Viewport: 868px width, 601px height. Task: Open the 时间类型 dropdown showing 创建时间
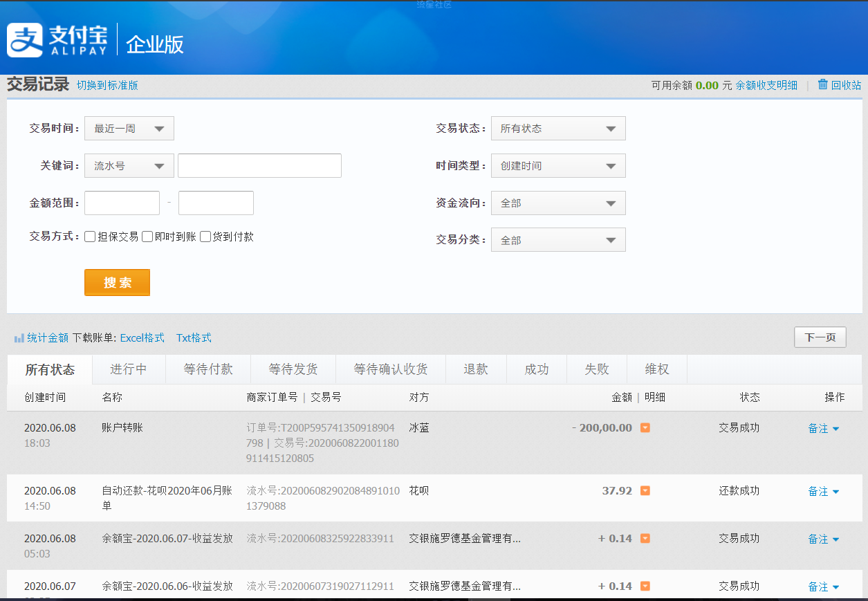tap(558, 166)
